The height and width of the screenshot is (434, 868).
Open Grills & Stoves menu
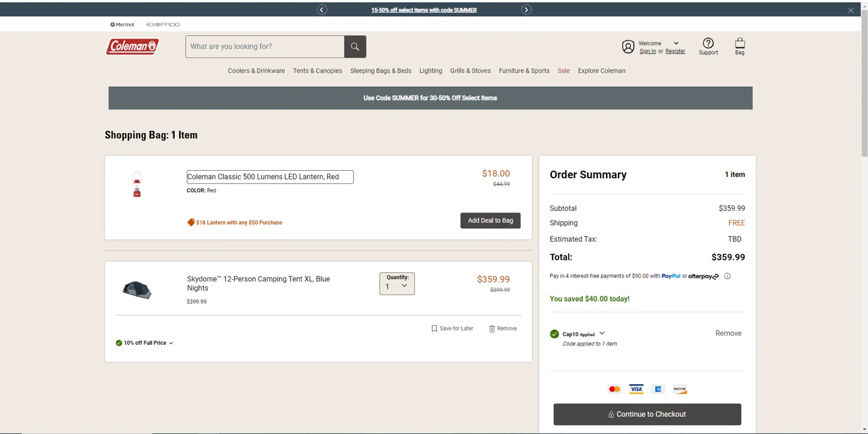(470, 71)
